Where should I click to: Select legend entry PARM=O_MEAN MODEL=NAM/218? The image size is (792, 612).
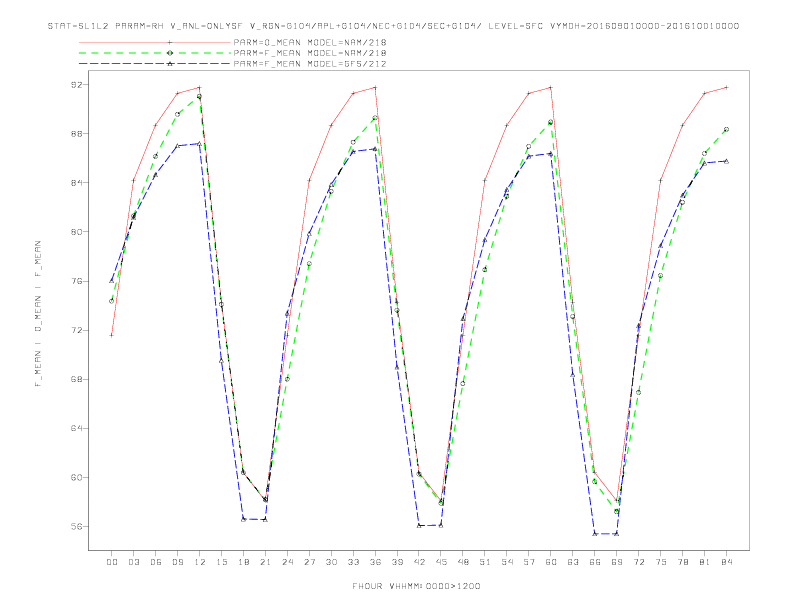point(233,42)
